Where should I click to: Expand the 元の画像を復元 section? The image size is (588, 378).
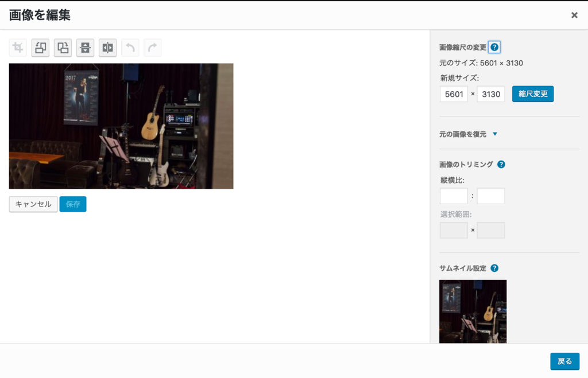467,134
